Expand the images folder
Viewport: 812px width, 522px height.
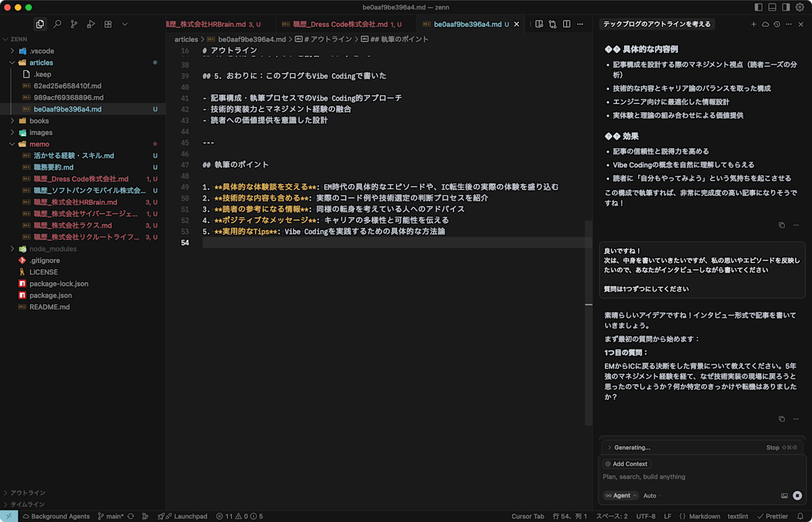[x=83, y=133]
